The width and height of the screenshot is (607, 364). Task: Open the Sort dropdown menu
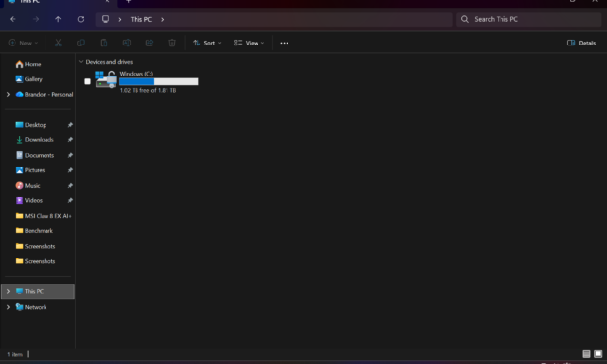click(207, 43)
